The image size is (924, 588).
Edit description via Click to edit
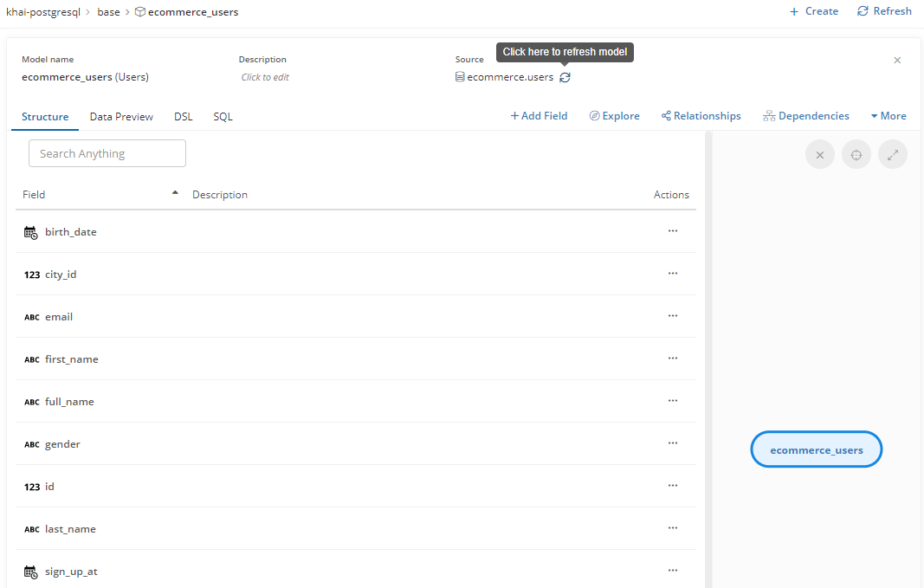pos(265,77)
